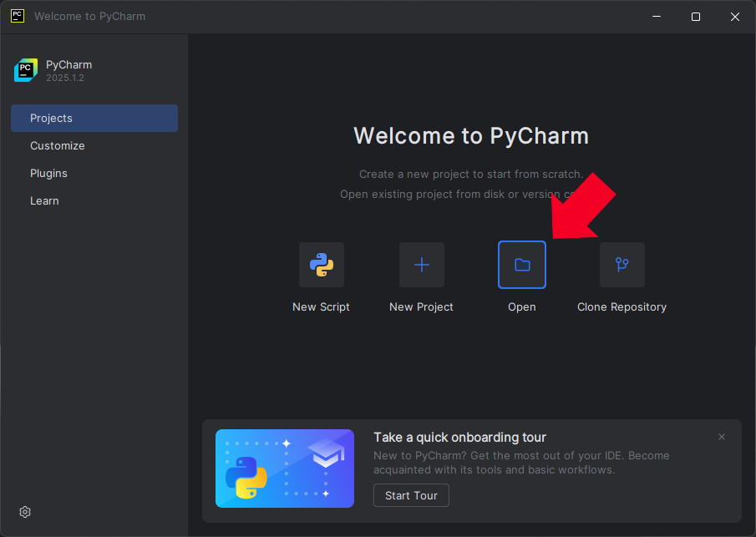Open settings via the gear icon

(25, 512)
